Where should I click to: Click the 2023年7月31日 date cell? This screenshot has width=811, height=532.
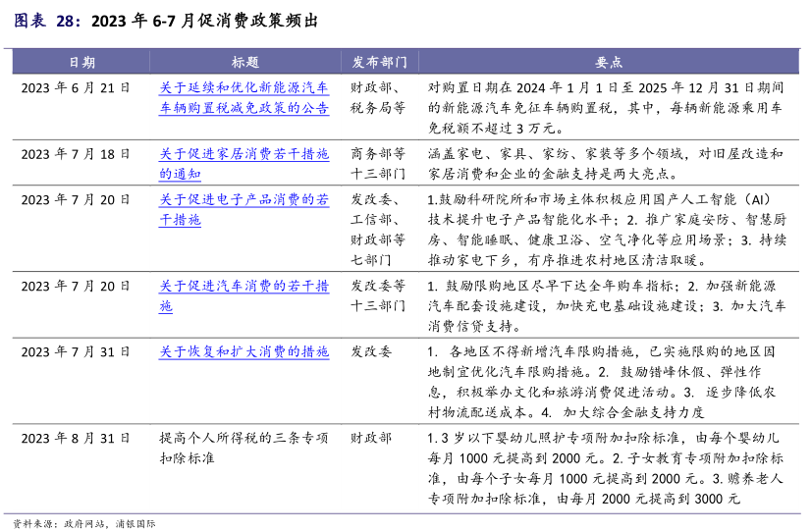76,351
